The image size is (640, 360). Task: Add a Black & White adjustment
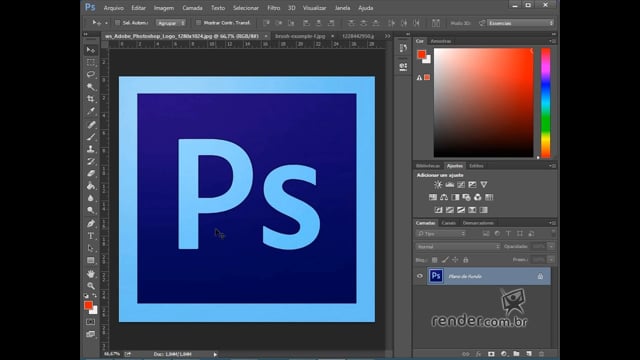coord(455,197)
